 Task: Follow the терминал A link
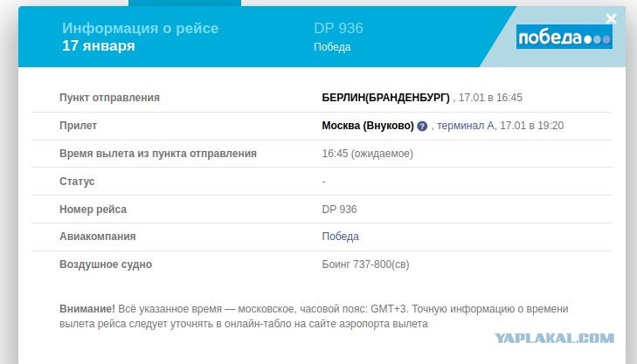[466, 126]
